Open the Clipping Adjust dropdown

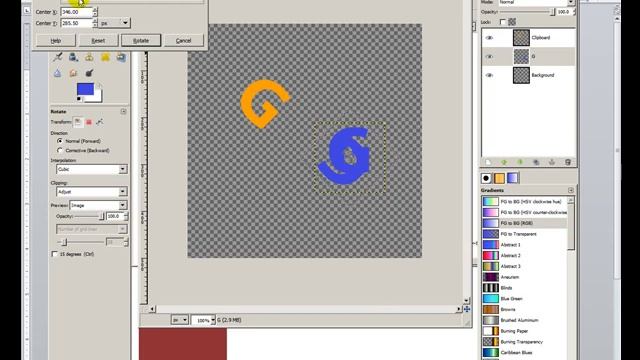point(92,191)
